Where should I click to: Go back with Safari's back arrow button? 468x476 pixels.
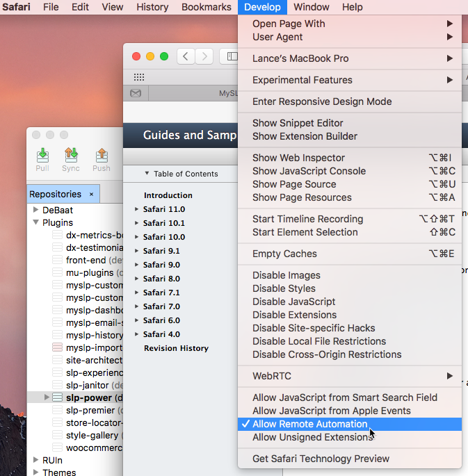point(186,56)
